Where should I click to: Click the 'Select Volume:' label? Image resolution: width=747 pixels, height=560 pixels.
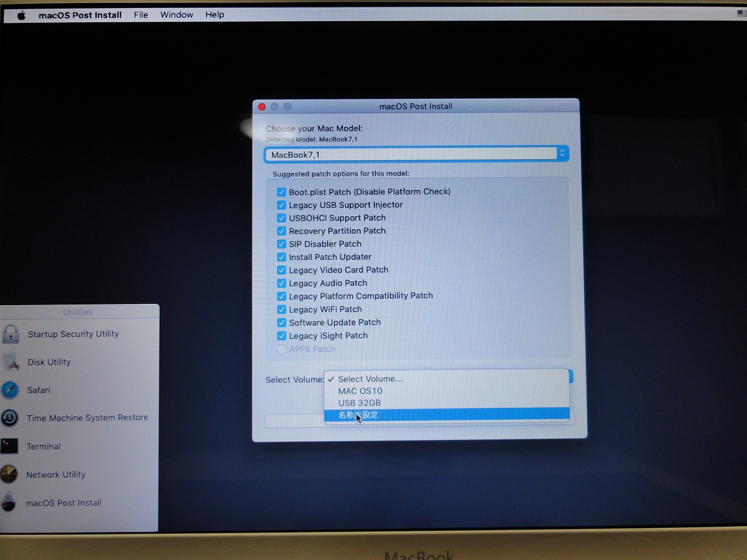click(x=294, y=380)
